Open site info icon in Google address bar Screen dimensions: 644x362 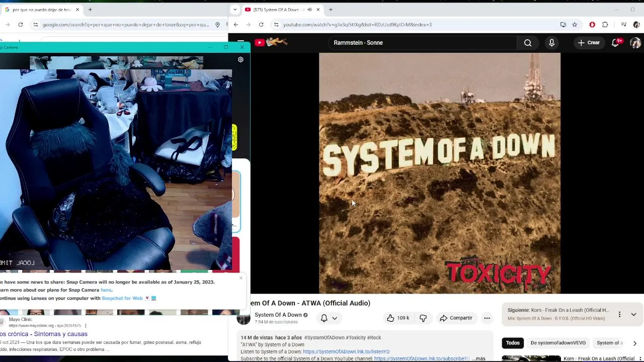pos(35,25)
